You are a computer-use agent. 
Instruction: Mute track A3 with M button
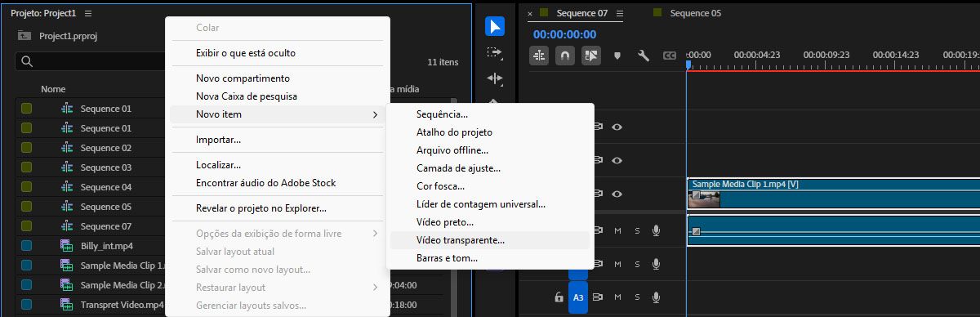(x=617, y=297)
